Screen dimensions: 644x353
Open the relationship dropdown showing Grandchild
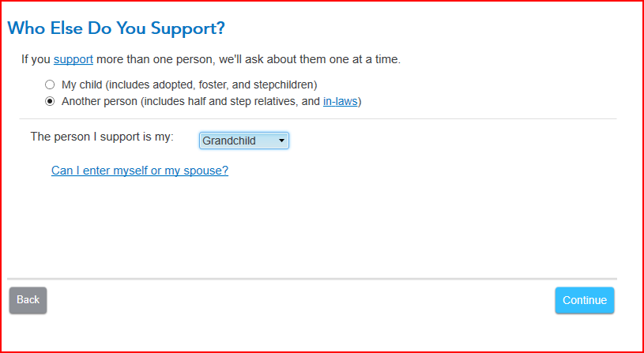coord(243,141)
